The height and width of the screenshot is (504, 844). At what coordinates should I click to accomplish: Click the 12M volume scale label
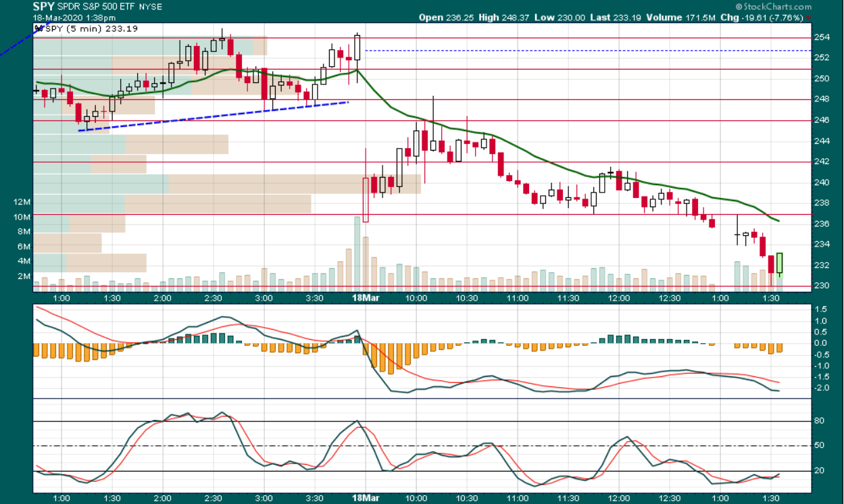click(x=22, y=202)
